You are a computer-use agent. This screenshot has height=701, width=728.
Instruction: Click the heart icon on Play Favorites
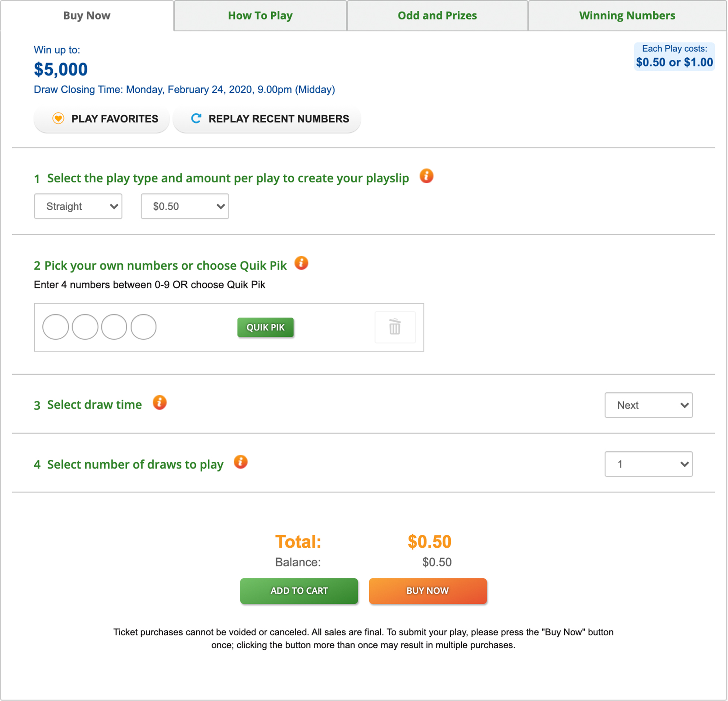pyautogui.click(x=59, y=118)
